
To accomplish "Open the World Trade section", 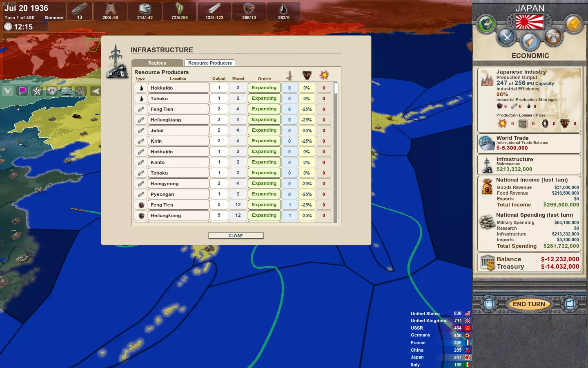I will tap(529, 144).
